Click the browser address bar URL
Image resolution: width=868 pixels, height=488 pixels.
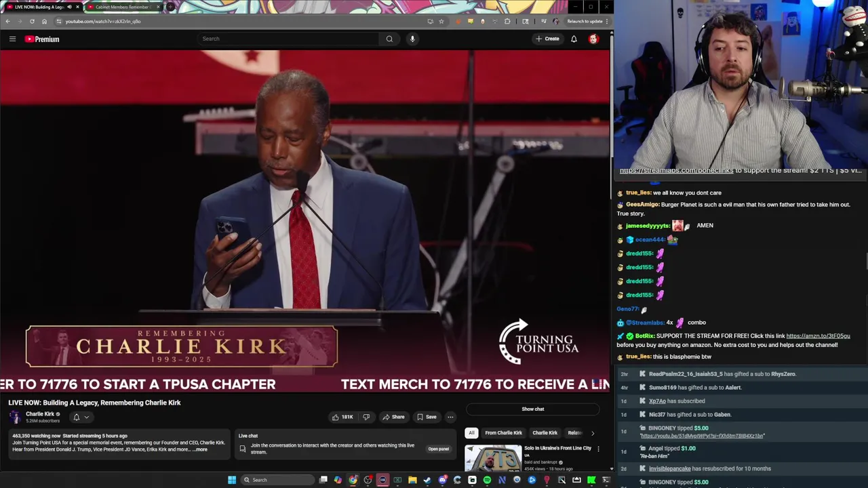pos(103,21)
